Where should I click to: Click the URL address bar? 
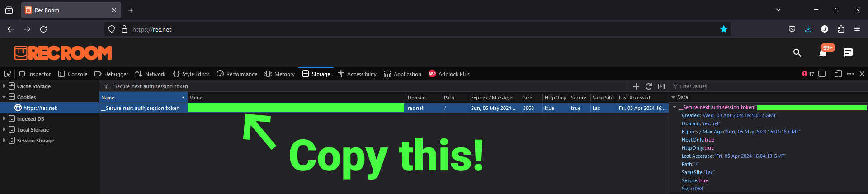click(417, 29)
